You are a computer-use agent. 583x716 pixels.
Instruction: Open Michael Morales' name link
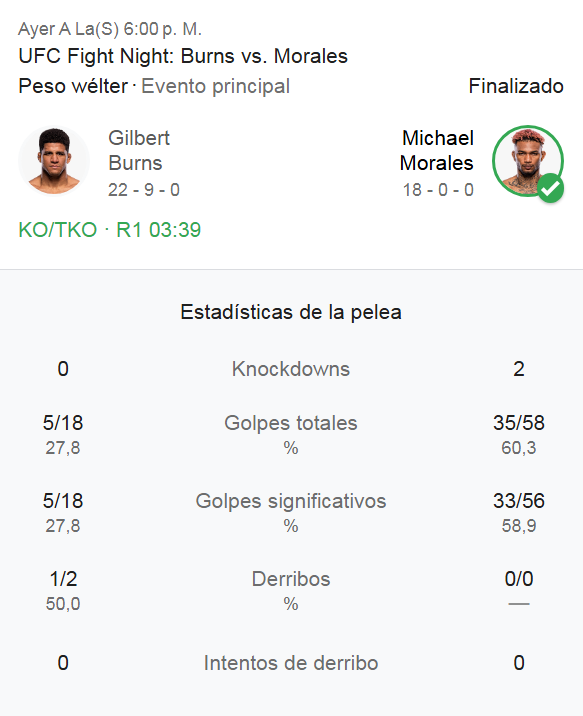point(437,151)
